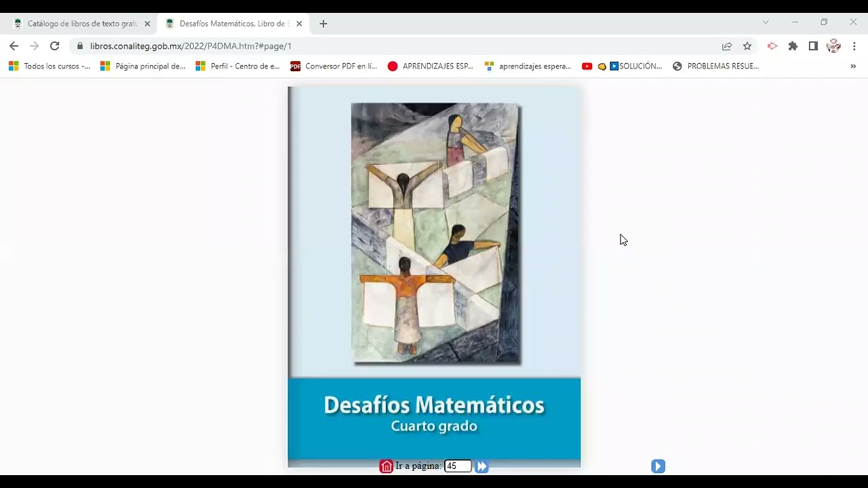Click the Ir a página number field
Screen dimensions: 868x488
pos(458,466)
